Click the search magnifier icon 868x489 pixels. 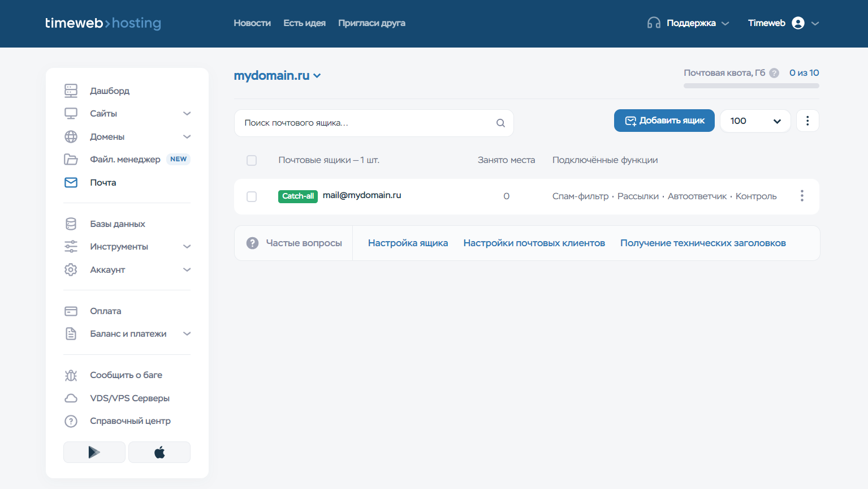point(500,123)
